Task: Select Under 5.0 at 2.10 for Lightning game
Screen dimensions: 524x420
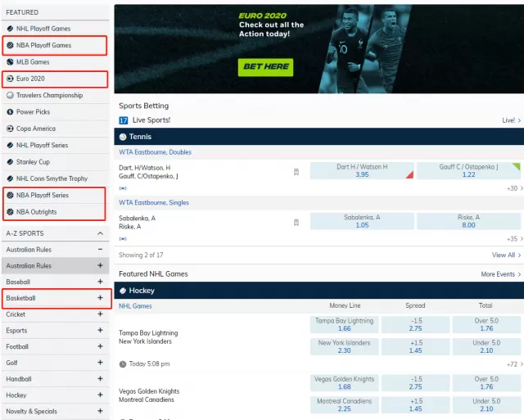Action: [x=486, y=346]
